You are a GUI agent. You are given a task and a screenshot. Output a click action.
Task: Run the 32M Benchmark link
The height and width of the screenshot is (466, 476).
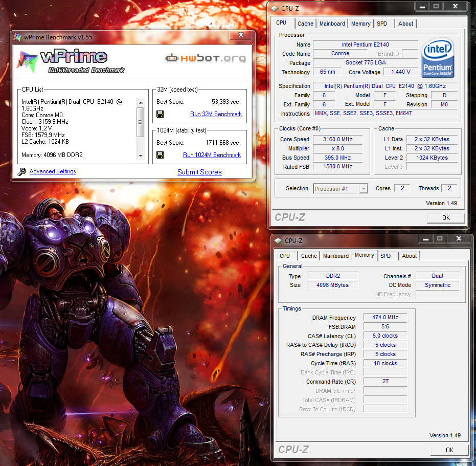216,114
